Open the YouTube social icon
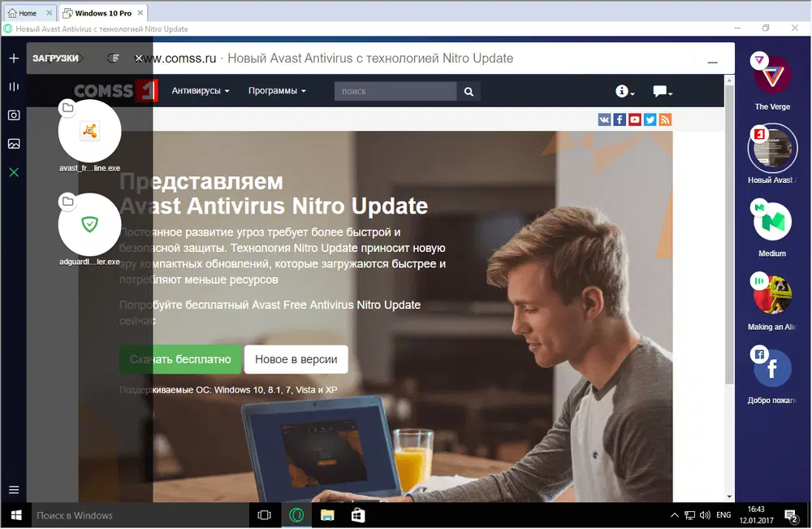Screen dimensions: 812x529 (635, 119)
